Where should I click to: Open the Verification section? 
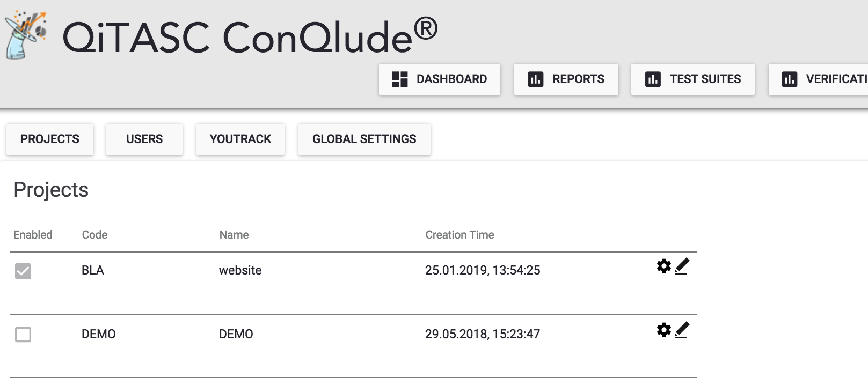click(819, 79)
